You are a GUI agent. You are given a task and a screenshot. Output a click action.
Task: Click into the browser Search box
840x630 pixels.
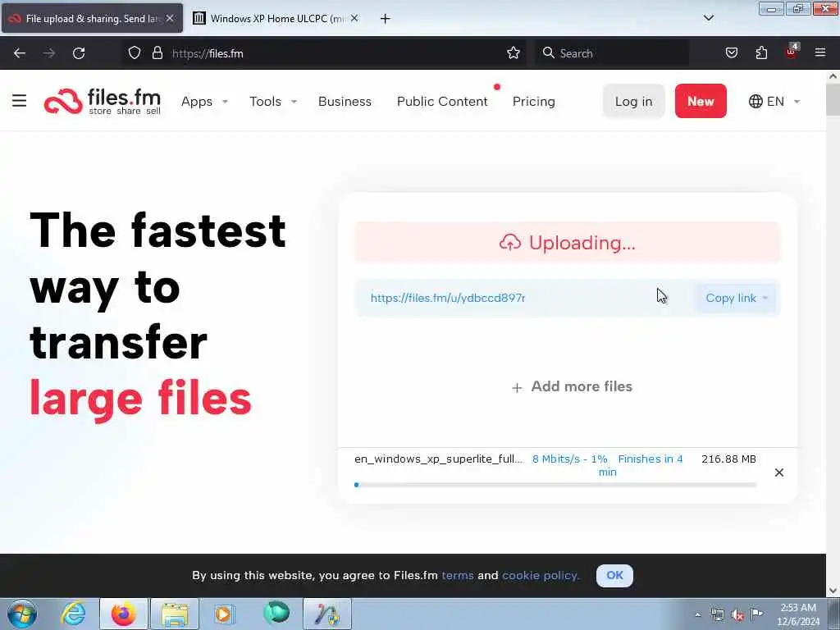click(x=612, y=53)
